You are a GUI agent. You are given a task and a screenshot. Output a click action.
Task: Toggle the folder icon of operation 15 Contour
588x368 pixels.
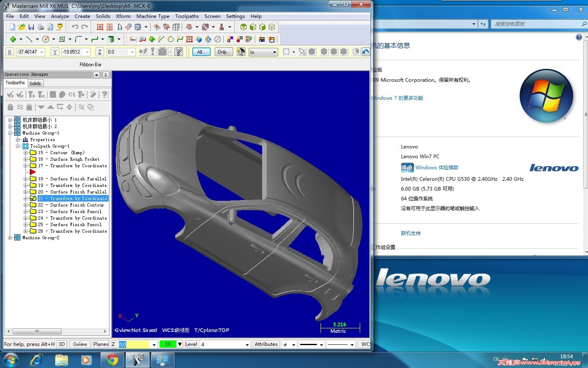coord(33,153)
